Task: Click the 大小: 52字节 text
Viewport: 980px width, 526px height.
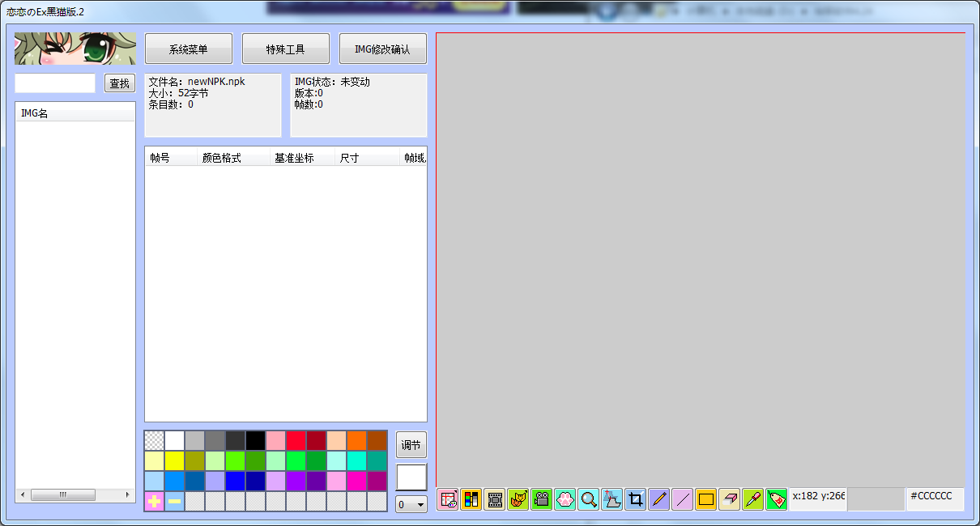Action: pos(179,93)
